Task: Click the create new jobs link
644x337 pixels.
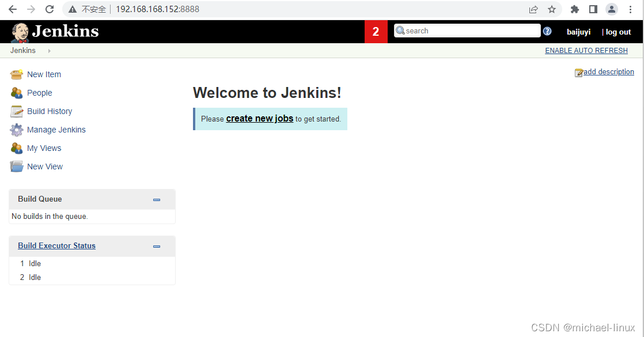Action: [260, 118]
